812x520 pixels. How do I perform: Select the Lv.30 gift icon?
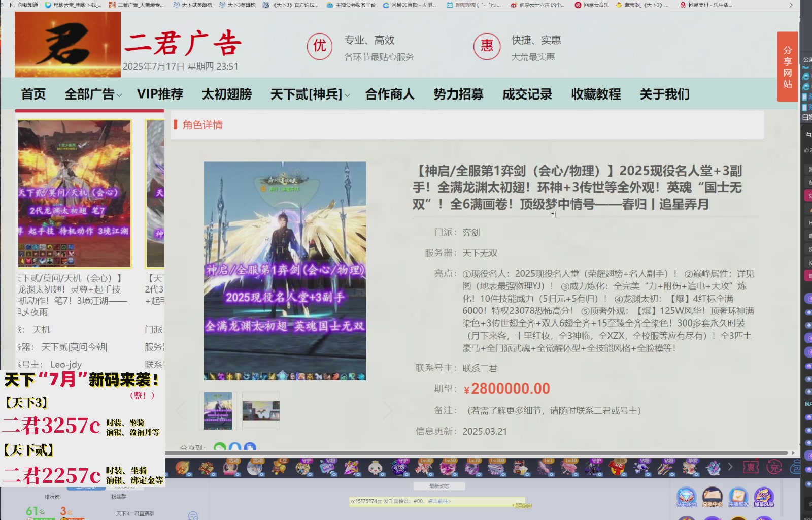pos(424,467)
